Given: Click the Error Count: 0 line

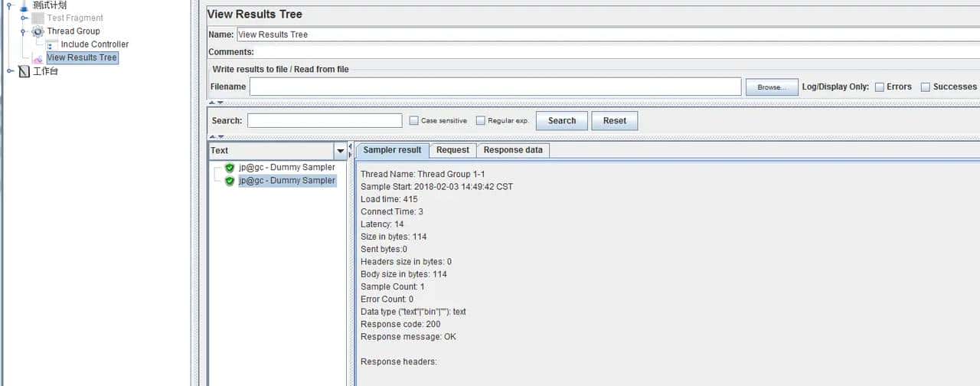Looking at the screenshot, I should coord(387,299).
